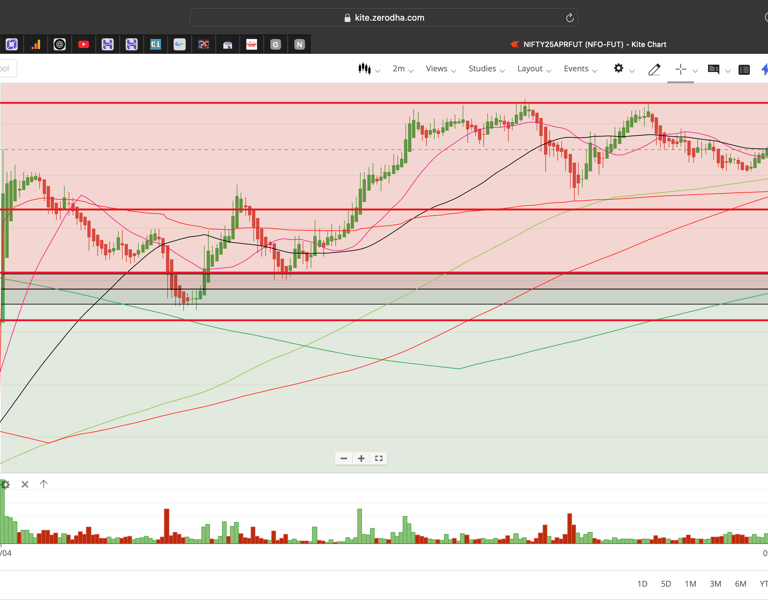Open the G pinned tab

[275, 45]
